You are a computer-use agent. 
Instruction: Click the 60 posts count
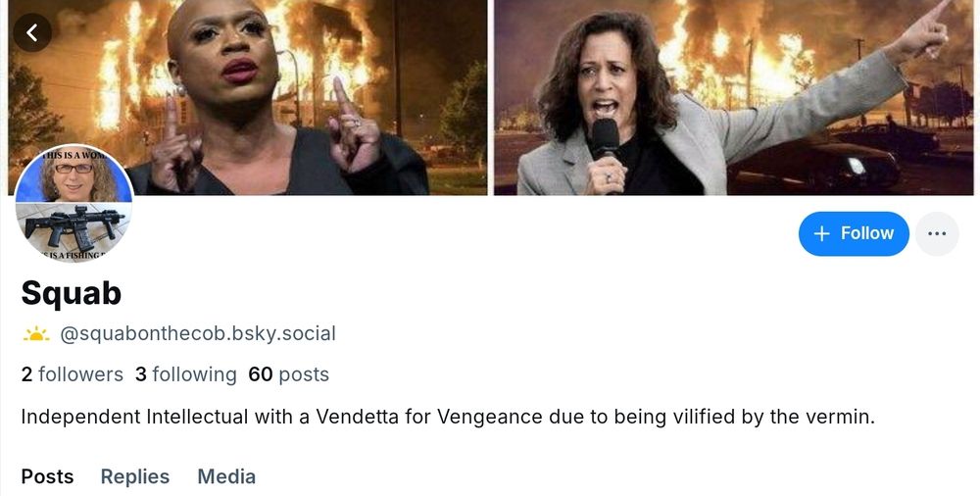[x=289, y=374]
